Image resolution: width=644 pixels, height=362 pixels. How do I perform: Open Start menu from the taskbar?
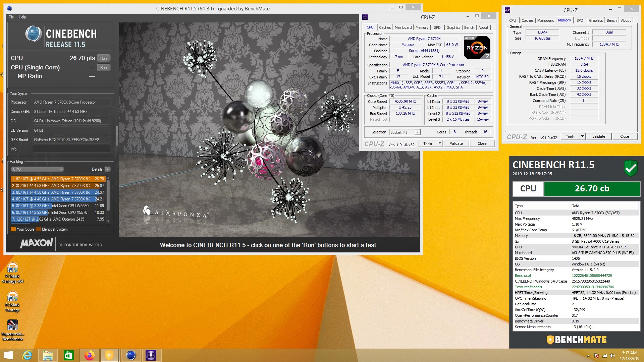8,355
